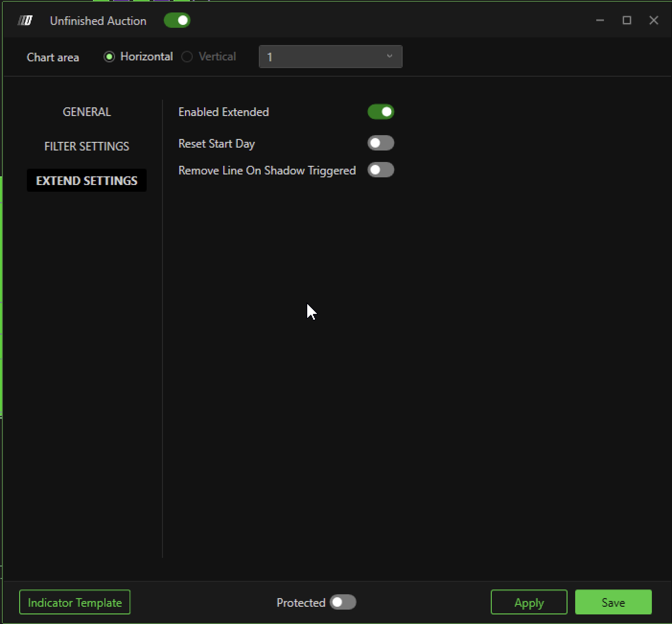Open the chart area number dropdown
Screen dimensions: 672x624
[330, 57]
